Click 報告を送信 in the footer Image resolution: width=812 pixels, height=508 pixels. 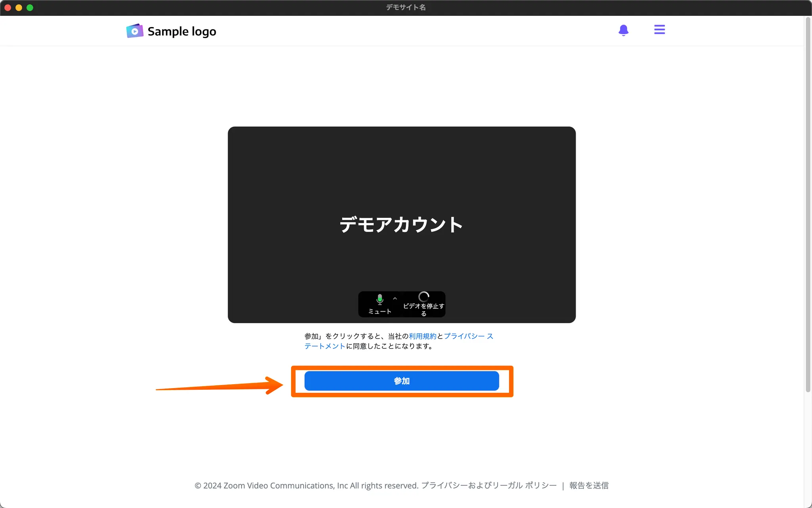pos(589,485)
